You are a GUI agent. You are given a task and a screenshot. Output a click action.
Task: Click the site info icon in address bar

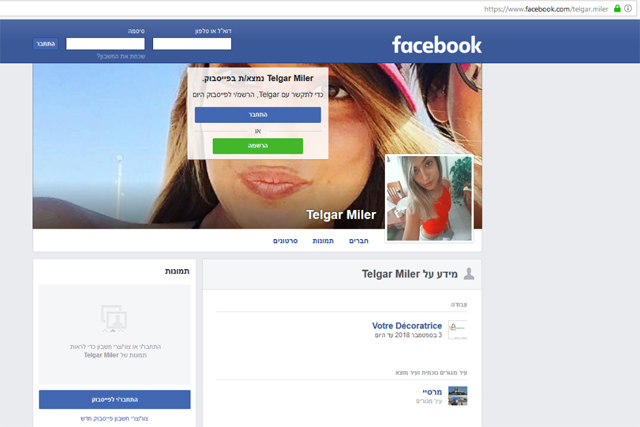[x=630, y=8]
